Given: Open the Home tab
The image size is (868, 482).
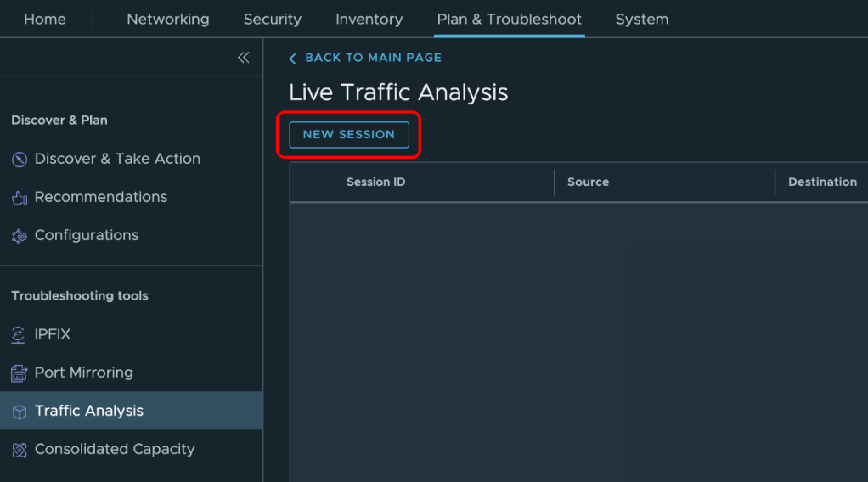Looking at the screenshot, I should pos(45,19).
